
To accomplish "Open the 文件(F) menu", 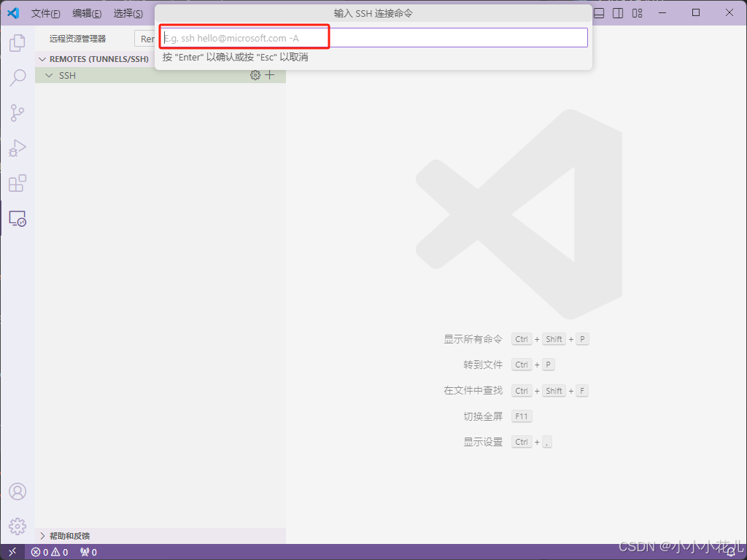I will (x=46, y=13).
